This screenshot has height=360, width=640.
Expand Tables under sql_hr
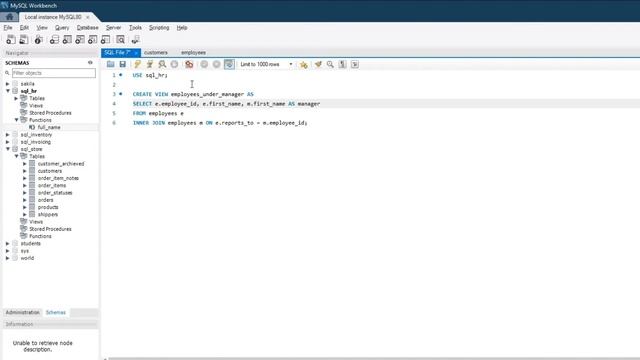click(x=16, y=98)
